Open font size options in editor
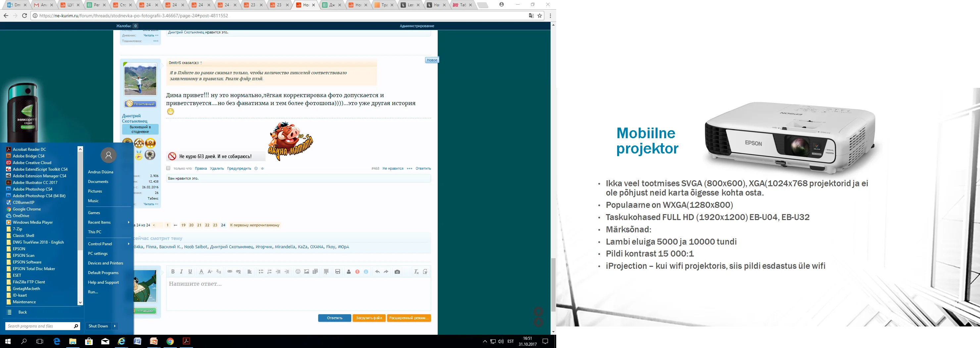This screenshot has width=980, height=348. pos(210,271)
